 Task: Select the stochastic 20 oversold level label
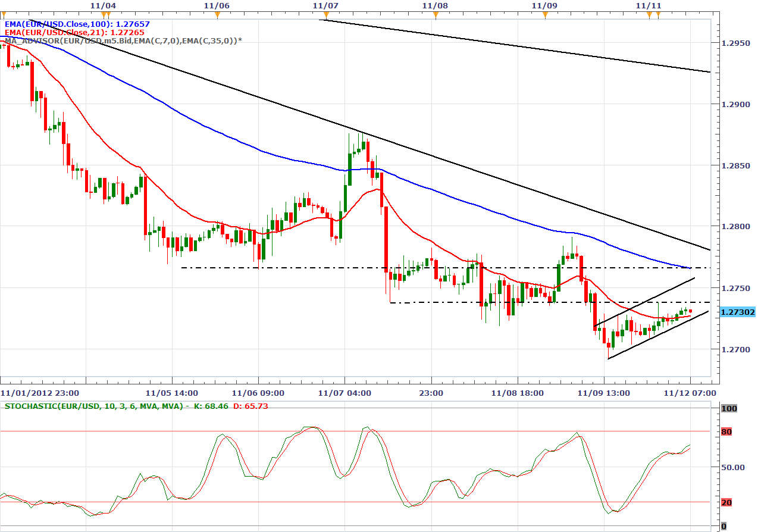[726, 502]
